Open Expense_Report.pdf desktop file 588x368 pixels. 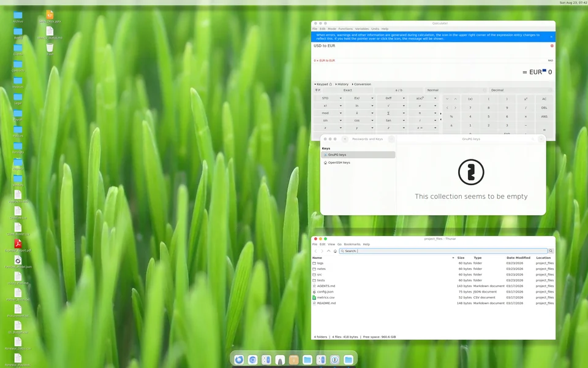point(18,244)
